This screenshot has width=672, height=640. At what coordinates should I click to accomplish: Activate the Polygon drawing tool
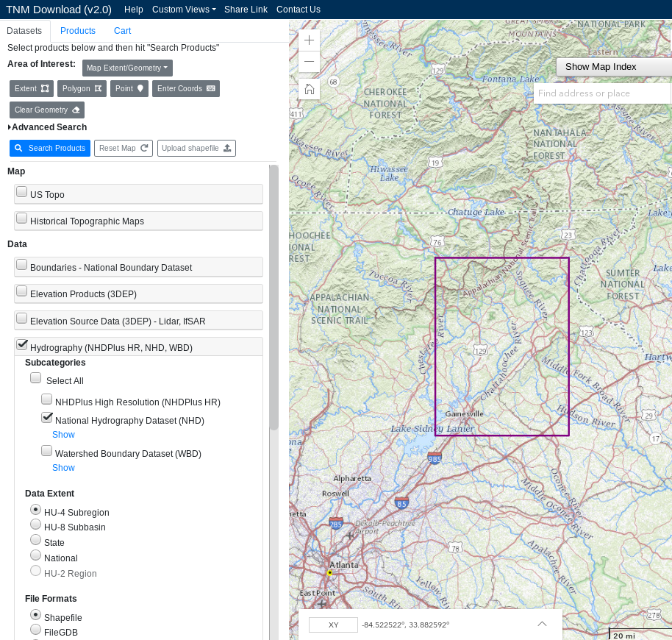click(x=82, y=89)
